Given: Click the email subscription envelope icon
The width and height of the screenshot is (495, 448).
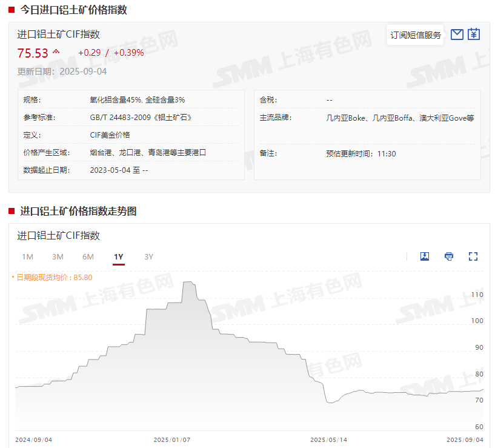Looking at the screenshot, I should 457,35.
